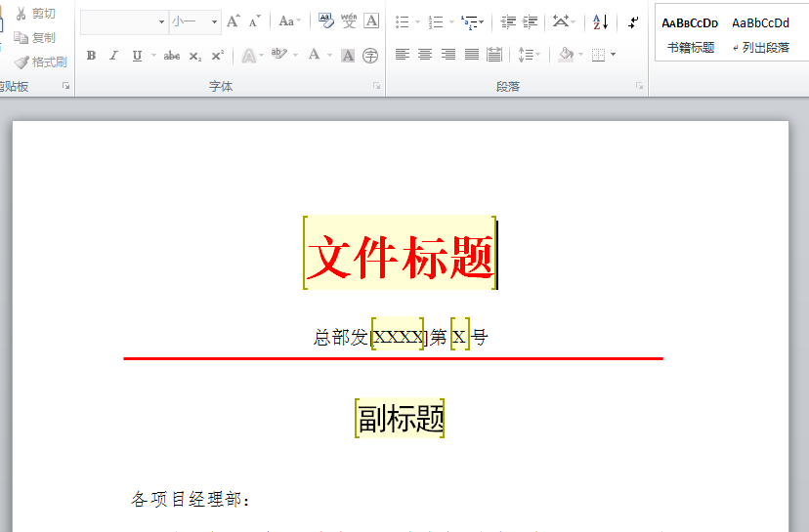Click the Grow Font icon

pyautogui.click(x=233, y=21)
